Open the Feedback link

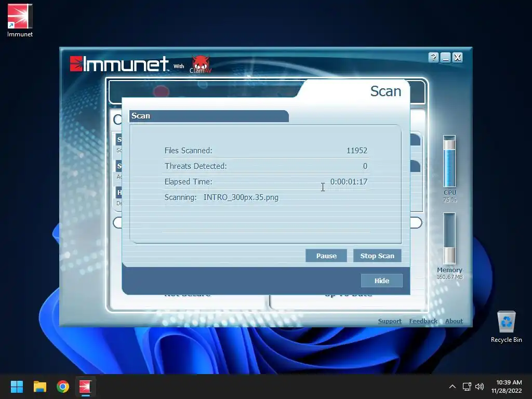423,321
